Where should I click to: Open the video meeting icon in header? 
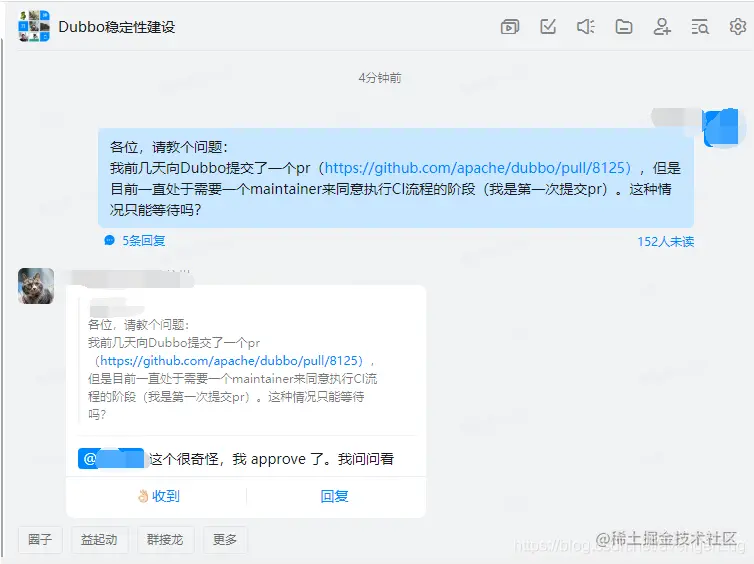(510, 27)
